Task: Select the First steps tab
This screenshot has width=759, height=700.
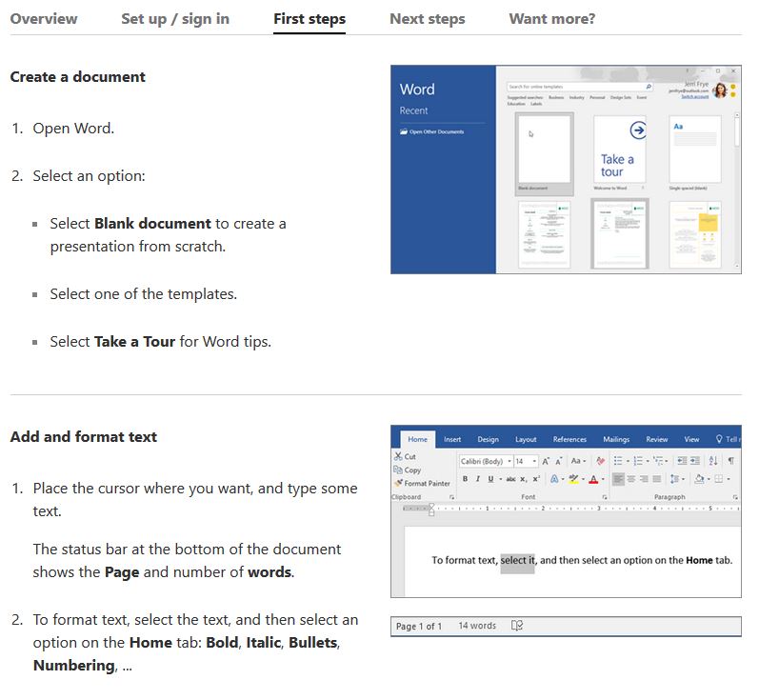Action: tap(310, 19)
